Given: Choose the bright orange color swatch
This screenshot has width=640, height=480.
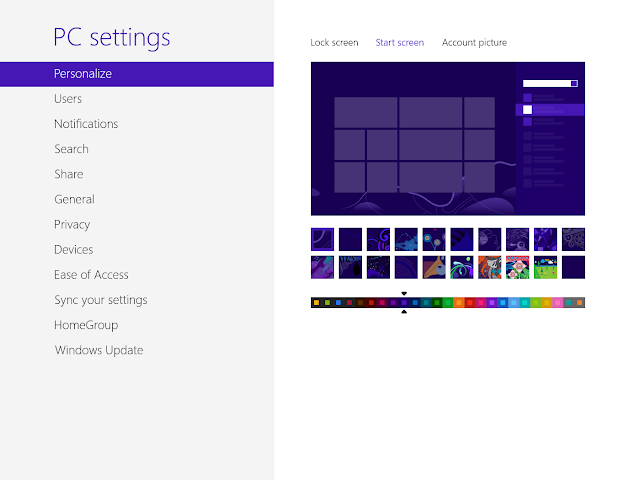Looking at the screenshot, I should click(x=459, y=302).
